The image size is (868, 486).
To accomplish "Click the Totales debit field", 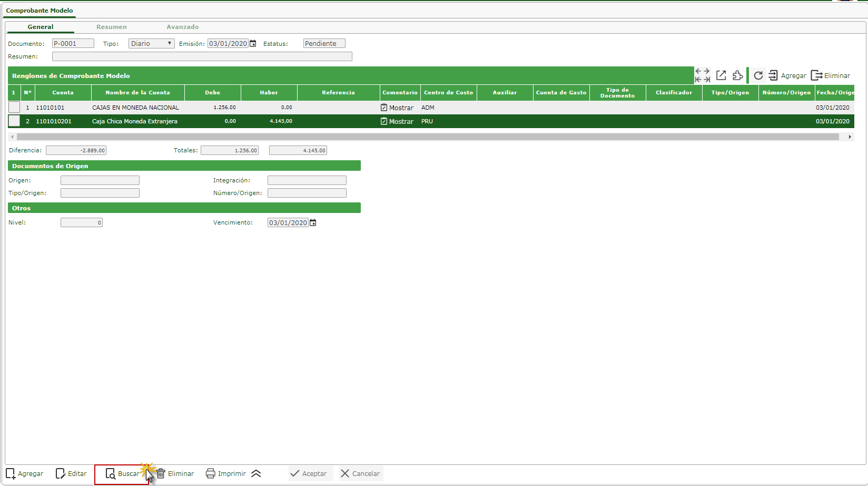I will pos(230,150).
